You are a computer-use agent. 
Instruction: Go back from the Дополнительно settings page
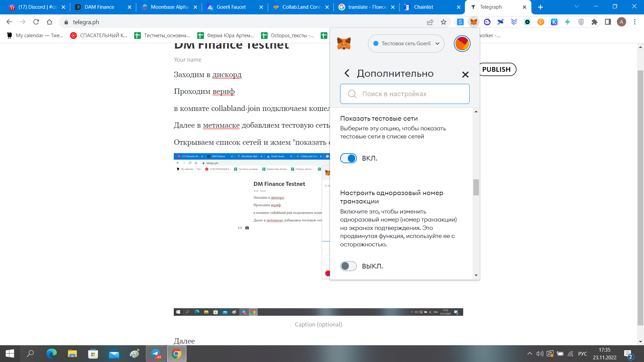pos(347,73)
